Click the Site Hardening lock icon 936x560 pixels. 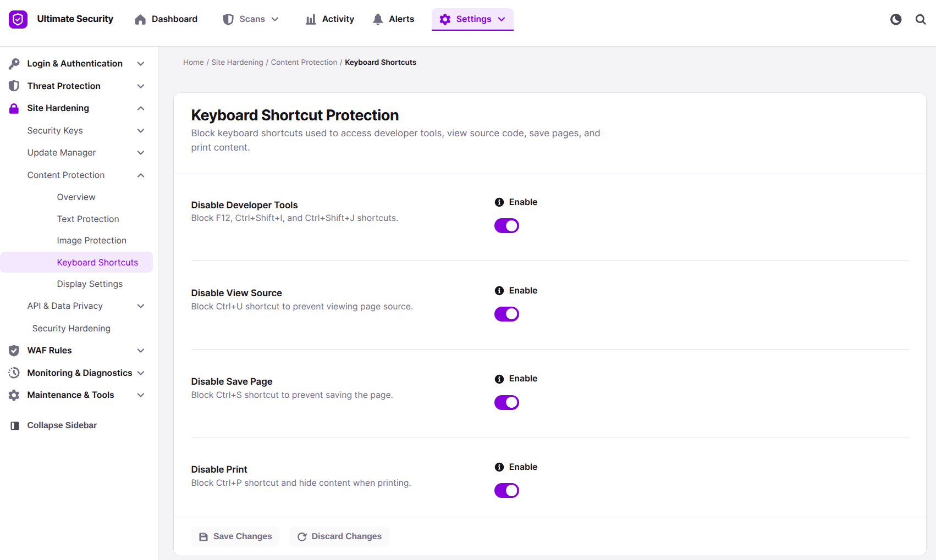coord(14,108)
